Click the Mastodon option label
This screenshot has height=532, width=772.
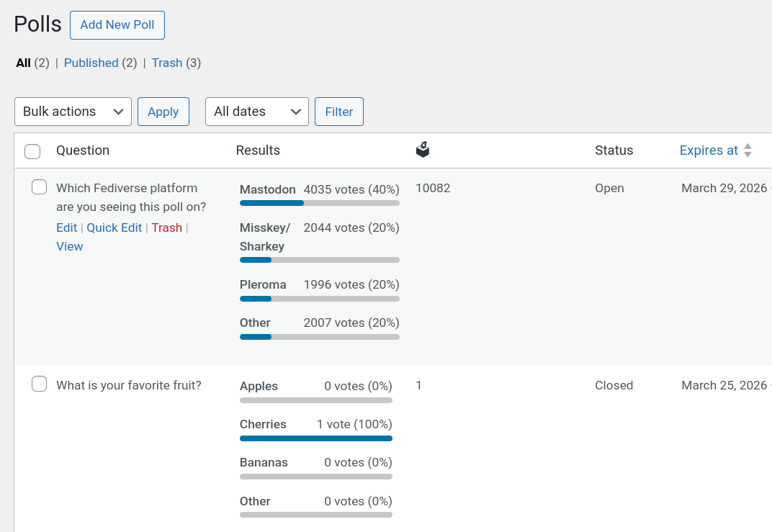(x=268, y=189)
